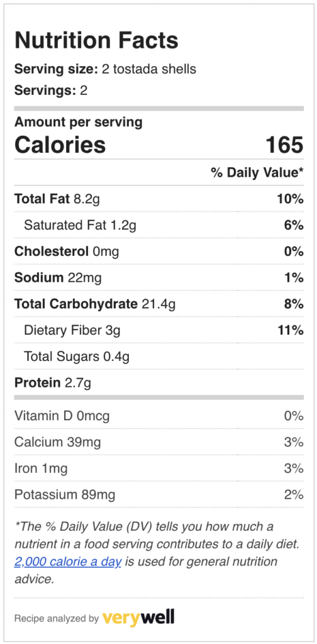The height and width of the screenshot is (644, 317).
Task: Click the Calories value 165
Action: [x=284, y=145]
